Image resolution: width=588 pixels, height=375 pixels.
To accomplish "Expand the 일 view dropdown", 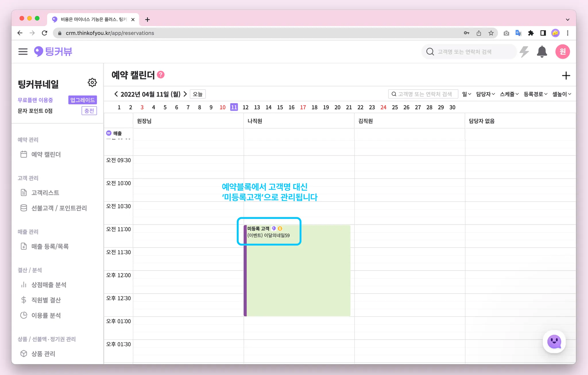I will pos(467,94).
